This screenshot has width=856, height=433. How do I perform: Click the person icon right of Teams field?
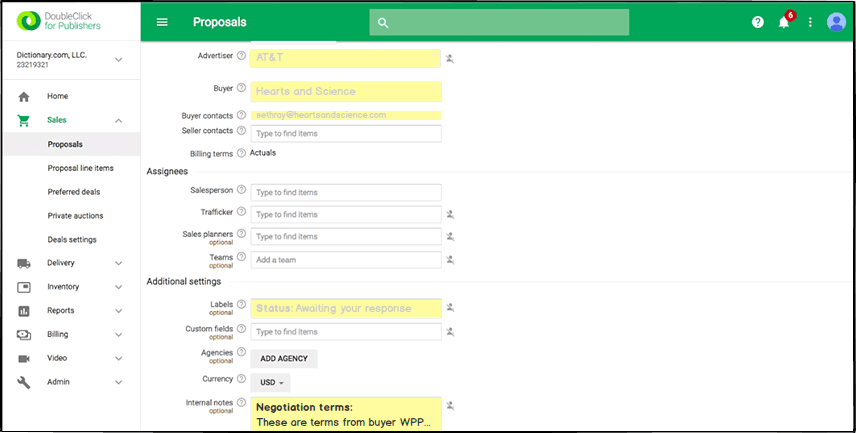pyautogui.click(x=450, y=260)
